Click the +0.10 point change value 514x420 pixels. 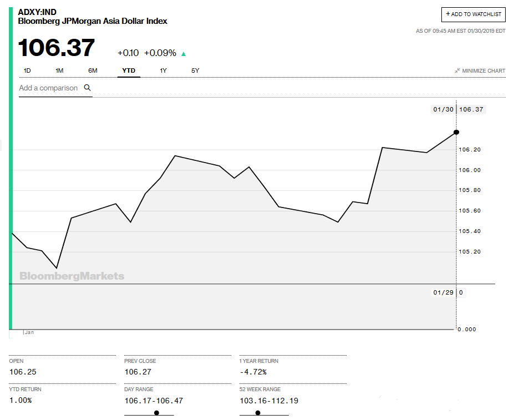pos(128,53)
